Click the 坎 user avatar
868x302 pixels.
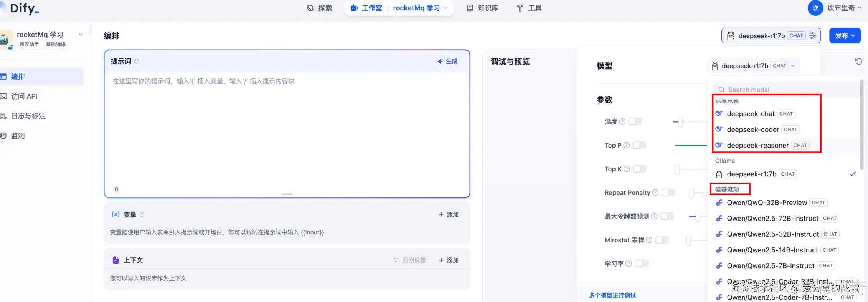pyautogui.click(x=815, y=8)
